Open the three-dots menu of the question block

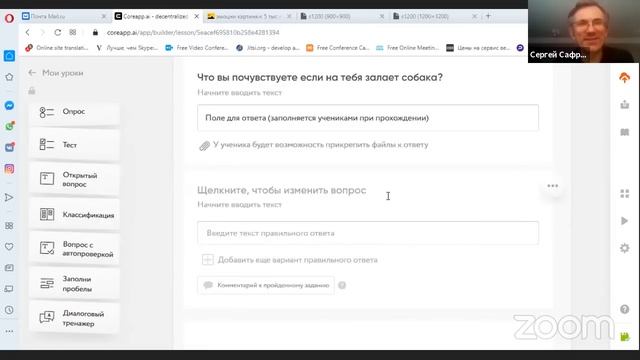[553, 186]
